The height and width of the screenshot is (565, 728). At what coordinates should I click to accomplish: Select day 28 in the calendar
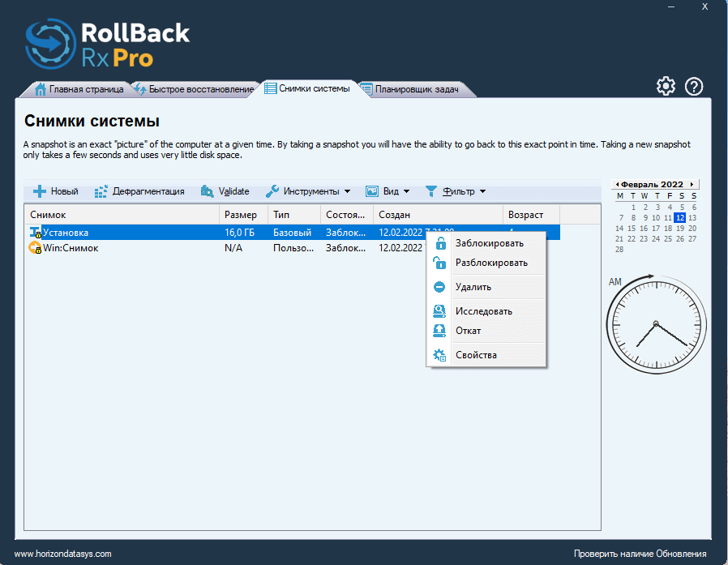click(619, 250)
